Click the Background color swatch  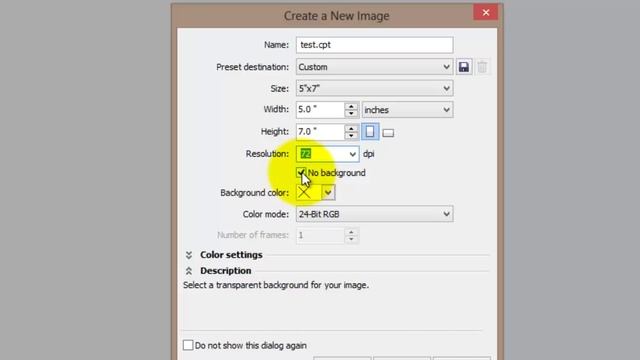point(309,193)
